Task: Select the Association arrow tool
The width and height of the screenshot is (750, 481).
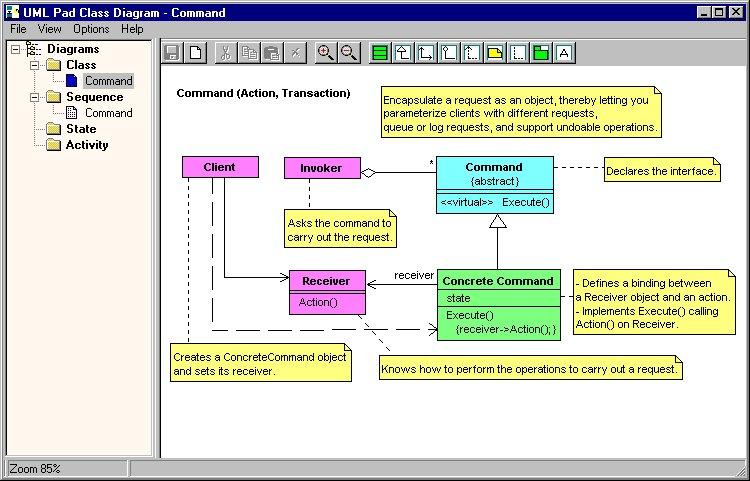Action: [426, 53]
